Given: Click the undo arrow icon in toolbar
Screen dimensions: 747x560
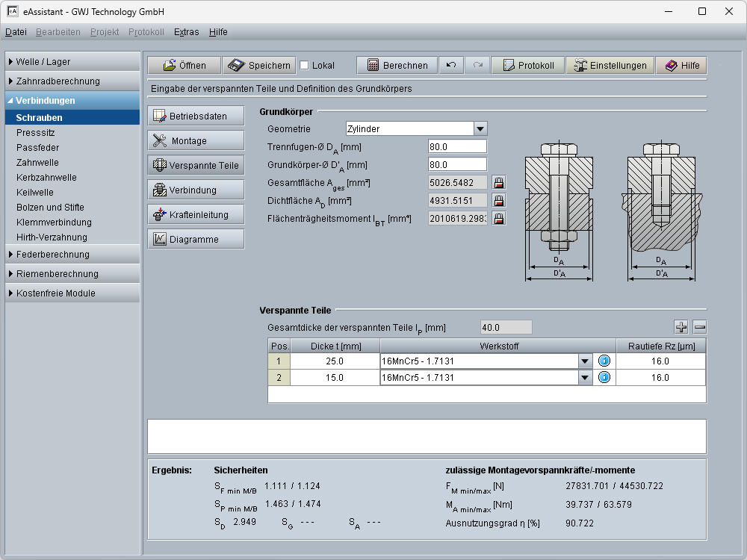Looking at the screenshot, I should click(450, 66).
